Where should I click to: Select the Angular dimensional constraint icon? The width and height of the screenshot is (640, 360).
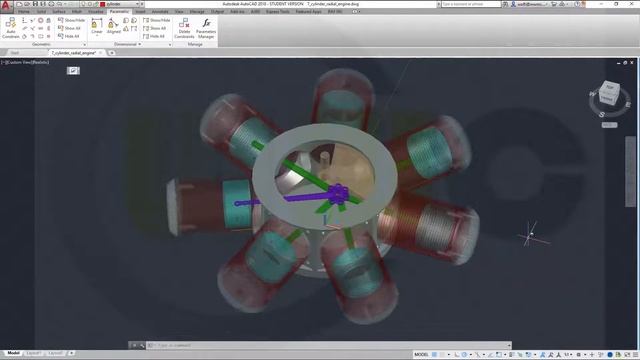(126, 29)
